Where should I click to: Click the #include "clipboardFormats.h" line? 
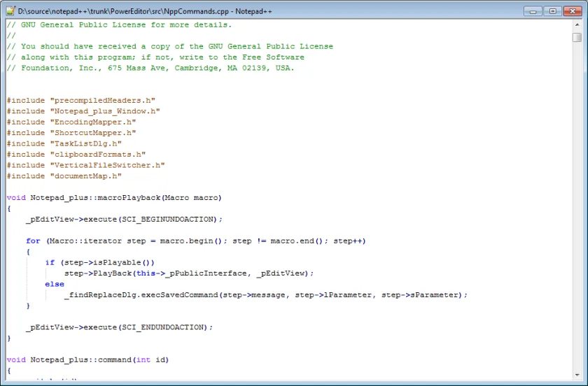click(76, 155)
